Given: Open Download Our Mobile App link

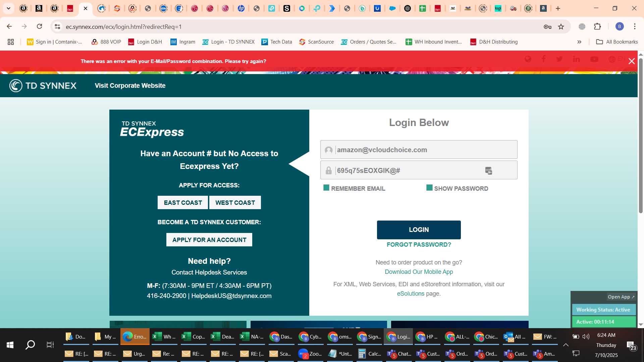Looking at the screenshot, I should click(419, 272).
